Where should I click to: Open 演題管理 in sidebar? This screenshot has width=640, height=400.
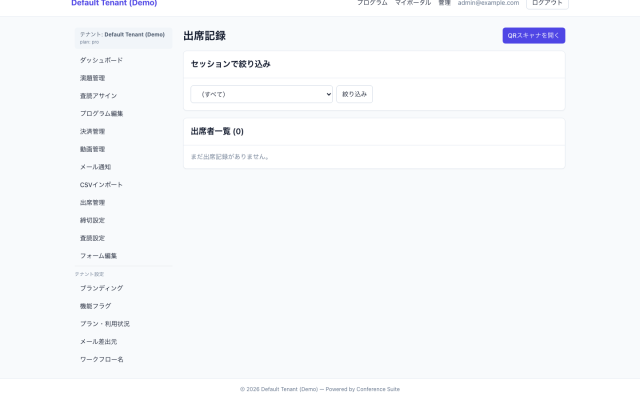(x=123, y=78)
